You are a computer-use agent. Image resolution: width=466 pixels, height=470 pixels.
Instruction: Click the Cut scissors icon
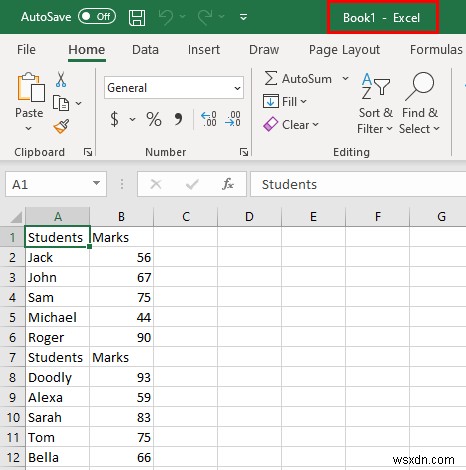(61, 79)
